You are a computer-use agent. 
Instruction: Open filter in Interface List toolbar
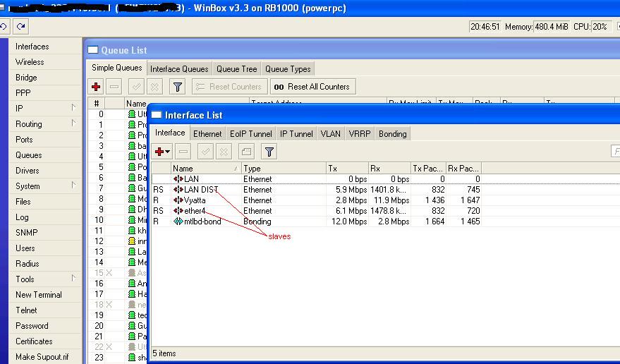click(269, 152)
